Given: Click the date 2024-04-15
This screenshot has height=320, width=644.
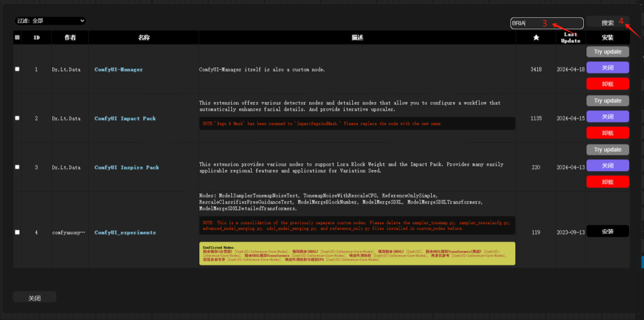Looking at the screenshot, I should pos(571,118).
